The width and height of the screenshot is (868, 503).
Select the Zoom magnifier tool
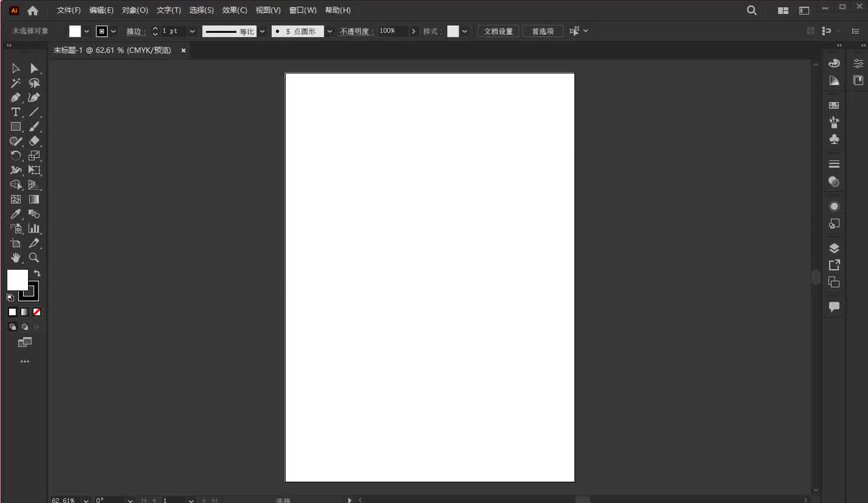[x=34, y=258]
